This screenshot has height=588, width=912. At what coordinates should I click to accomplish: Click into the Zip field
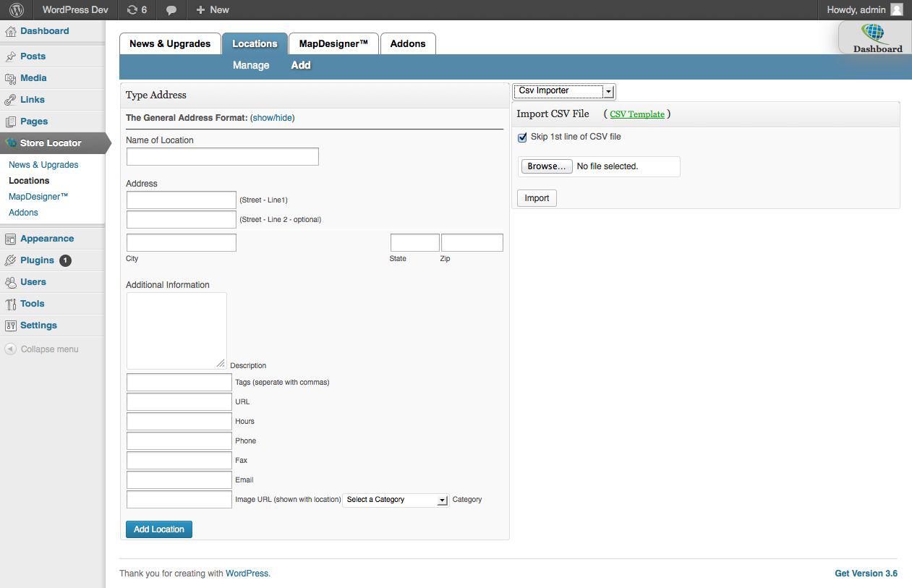(x=472, y=243)
